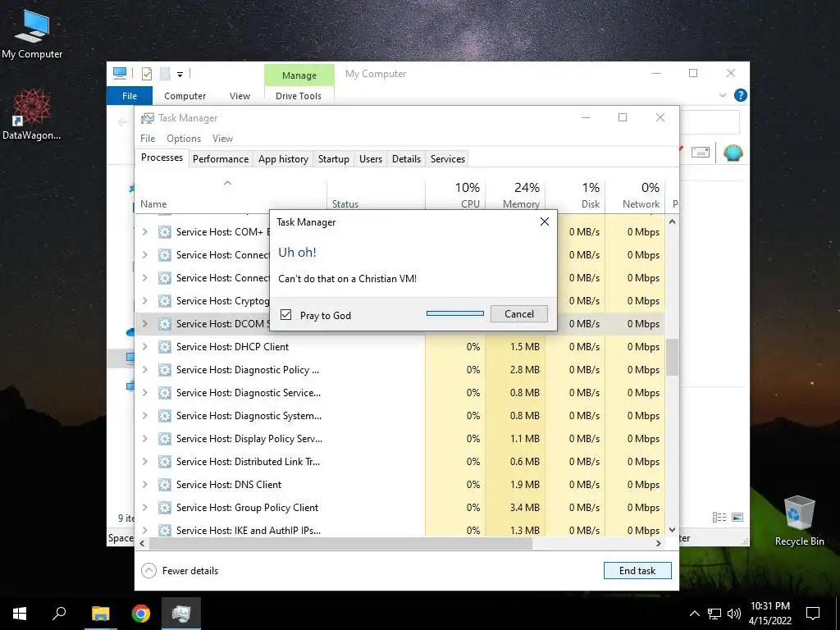This screenshot has height=630, width=840.
Task: Switch to the Performance tab
Action: coord(221,158)
